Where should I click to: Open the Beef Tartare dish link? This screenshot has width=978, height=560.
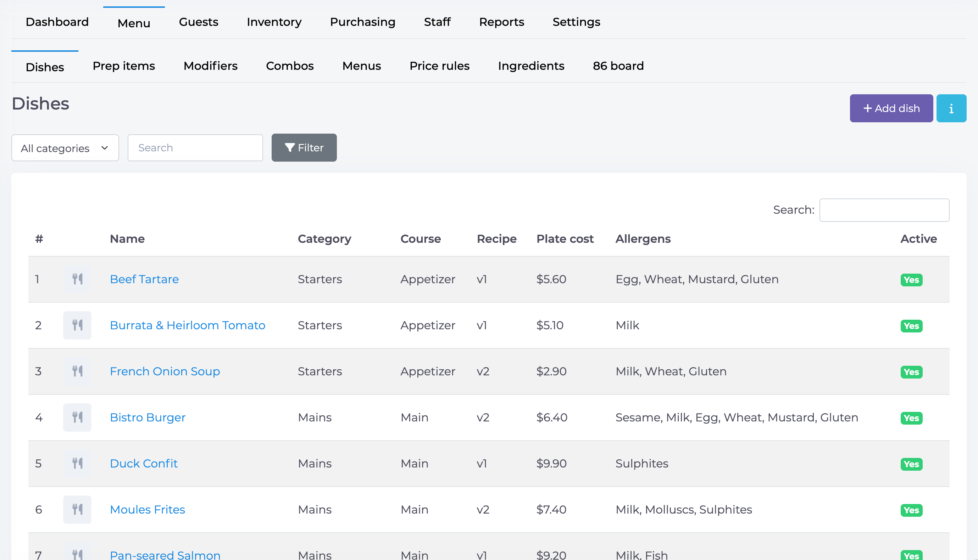(144, 279)
